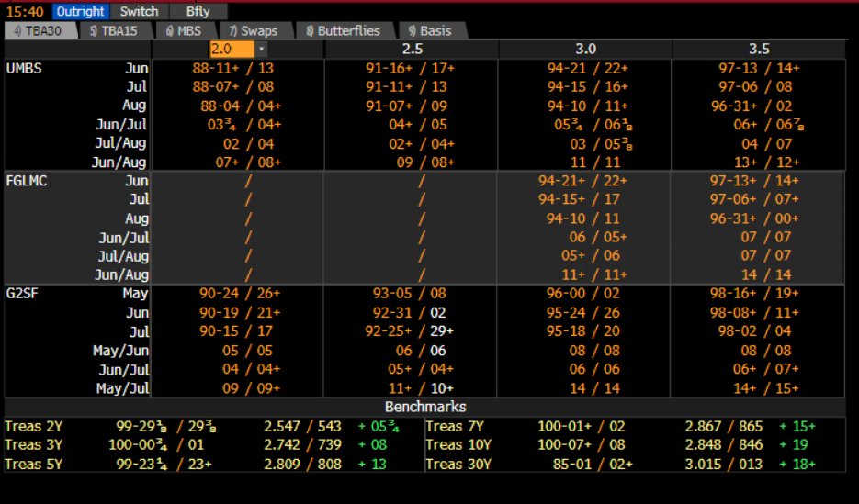859x504 pixels.
Task: Select the Treas 3Y benchmark label
Action: click(x=33, y=445)
